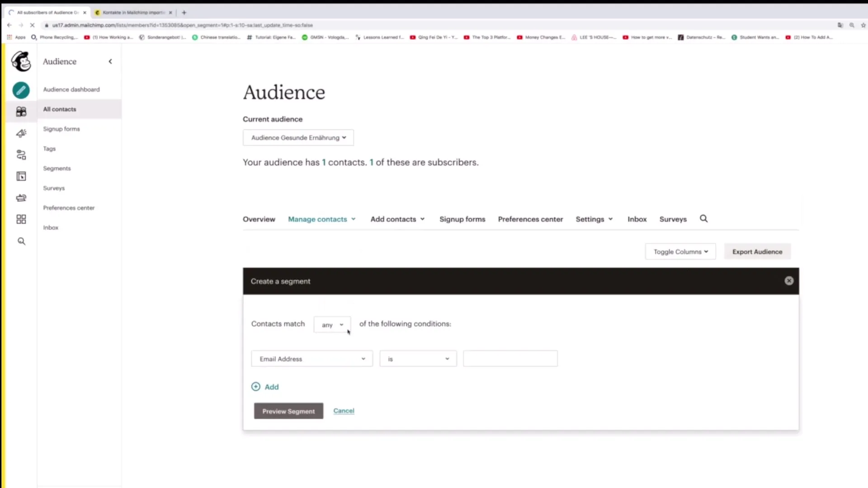Open the Apps bookmarks shortcut
Image resolution: width=868 pixels, height=488 pixels.
click(x=16, y=38)
